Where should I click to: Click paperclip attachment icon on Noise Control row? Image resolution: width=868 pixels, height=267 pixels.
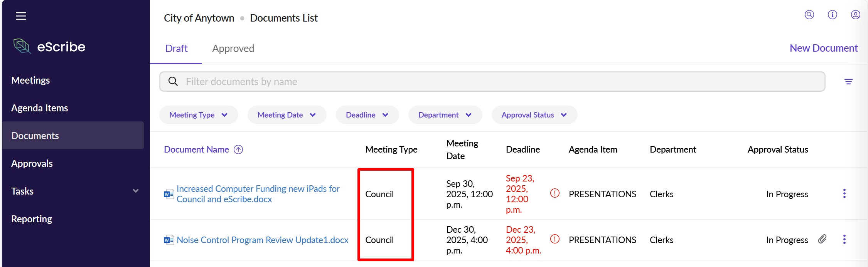click(x=822, y=239)
